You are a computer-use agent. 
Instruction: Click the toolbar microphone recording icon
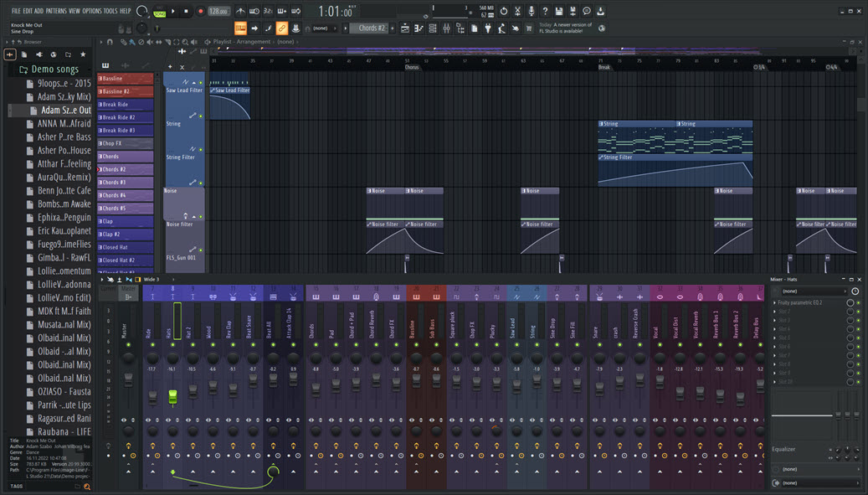tap(531, 11)
